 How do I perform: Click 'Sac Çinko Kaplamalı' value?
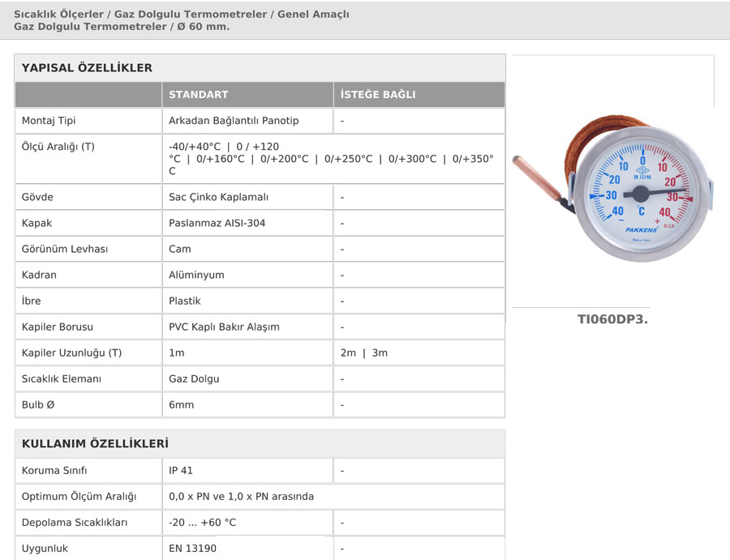click(x=218, y=197)
